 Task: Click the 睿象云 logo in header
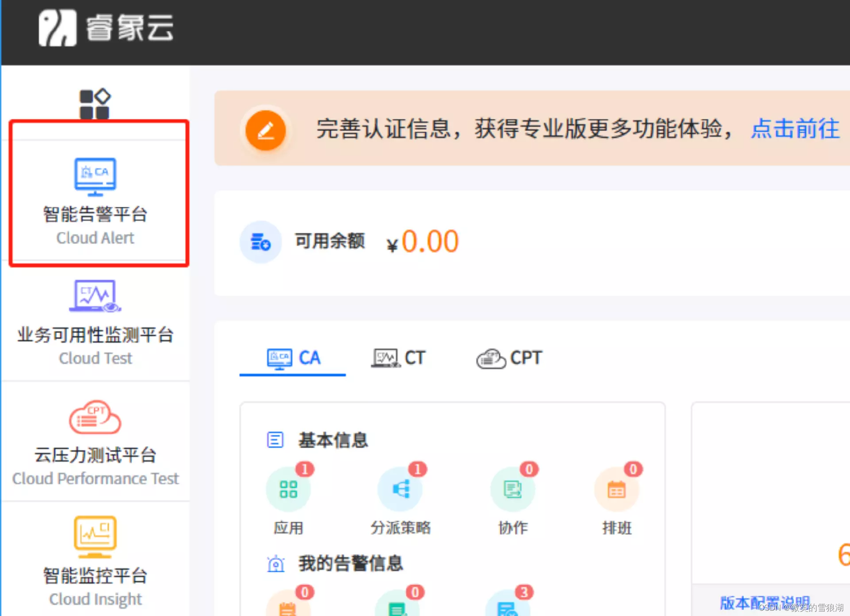[x=106, y=28]
